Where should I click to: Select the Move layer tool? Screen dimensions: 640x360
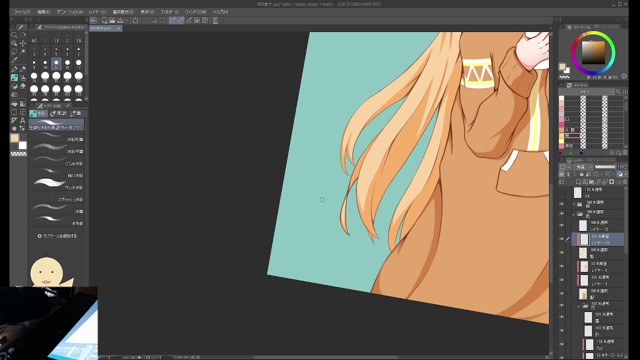coord(23,43)
